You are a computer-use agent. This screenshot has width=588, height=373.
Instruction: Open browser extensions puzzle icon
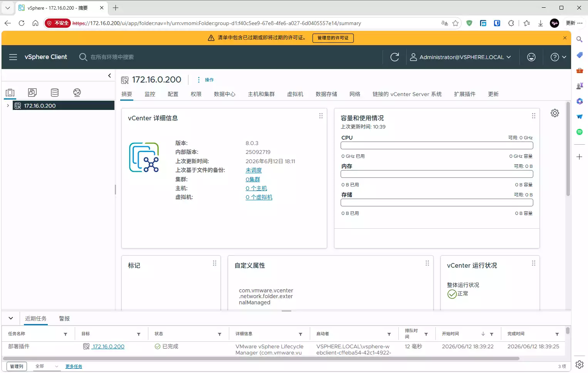click(x=511, y=23)
